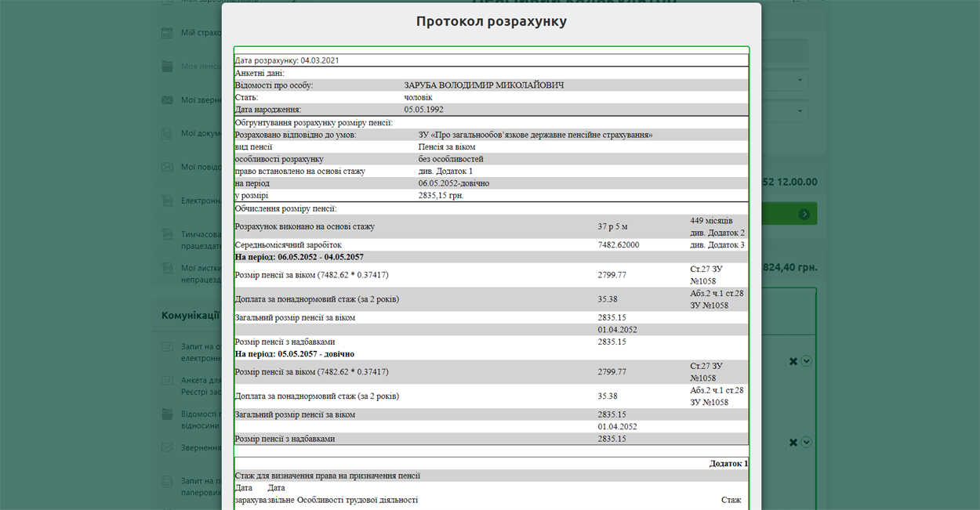Click the calendar icon beside Мій страхо…

pyautogui.click(x=166, y=33)
